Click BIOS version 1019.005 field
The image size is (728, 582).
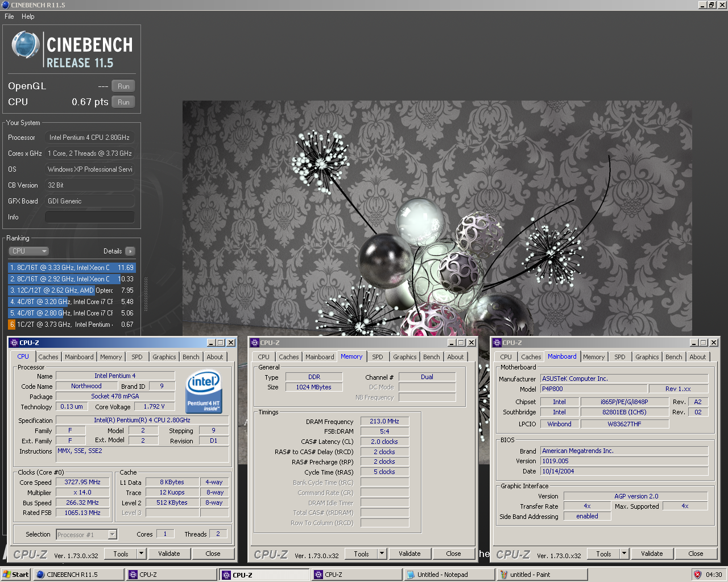click(x=624, y=461)
